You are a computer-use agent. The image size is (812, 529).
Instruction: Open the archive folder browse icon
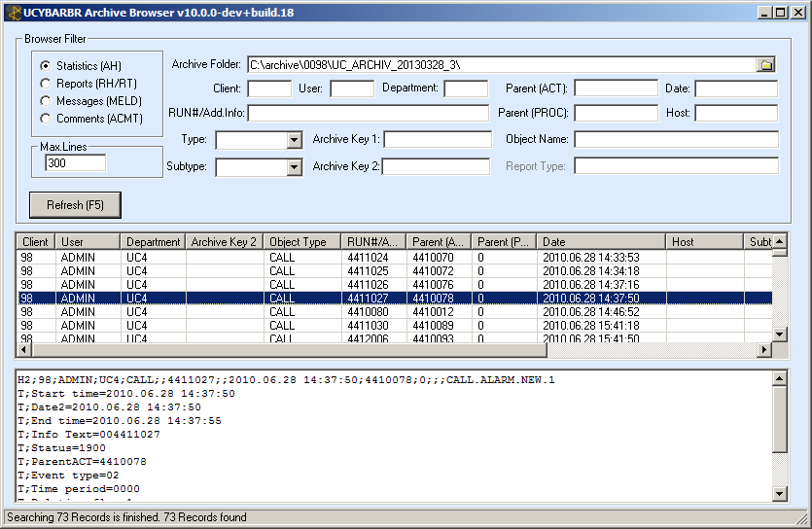[766, 65]
